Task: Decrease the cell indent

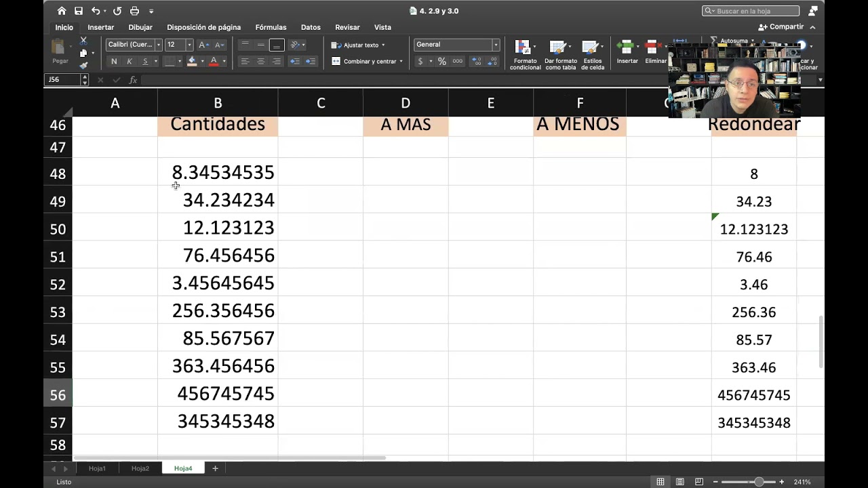Action: pos(295,62)
